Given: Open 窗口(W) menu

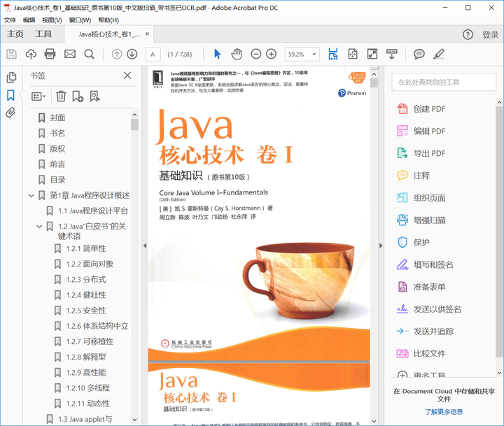Looking at the screenshot, I should click(80, 20).
